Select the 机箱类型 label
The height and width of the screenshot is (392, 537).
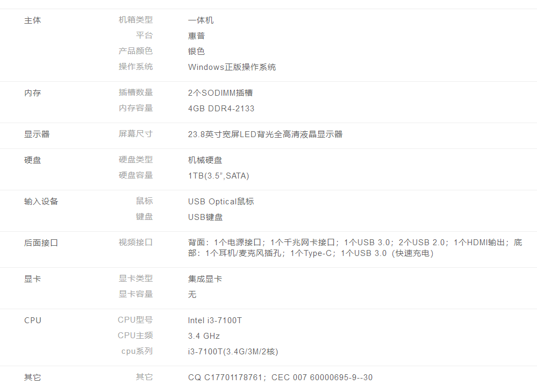(135, 20)
